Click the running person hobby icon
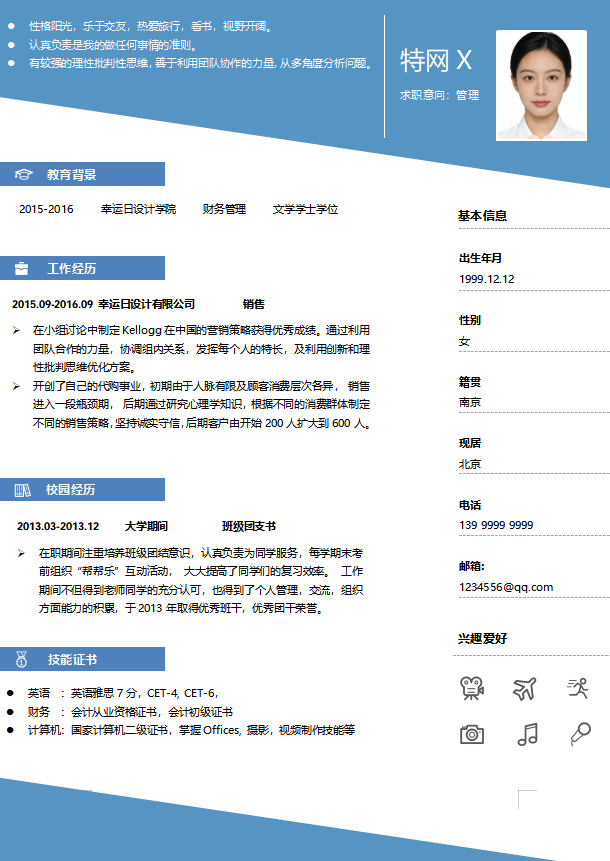The image size is (610, 861). 578,688
